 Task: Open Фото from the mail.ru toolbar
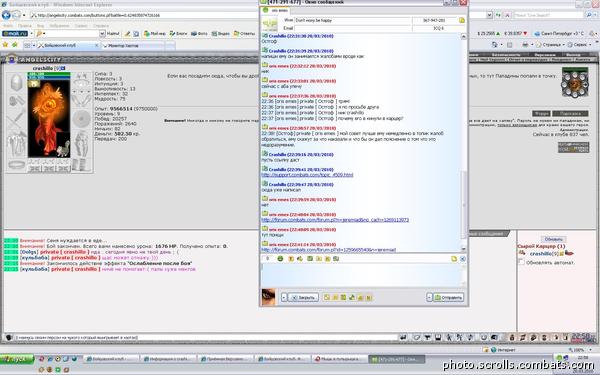pos(199,34)
